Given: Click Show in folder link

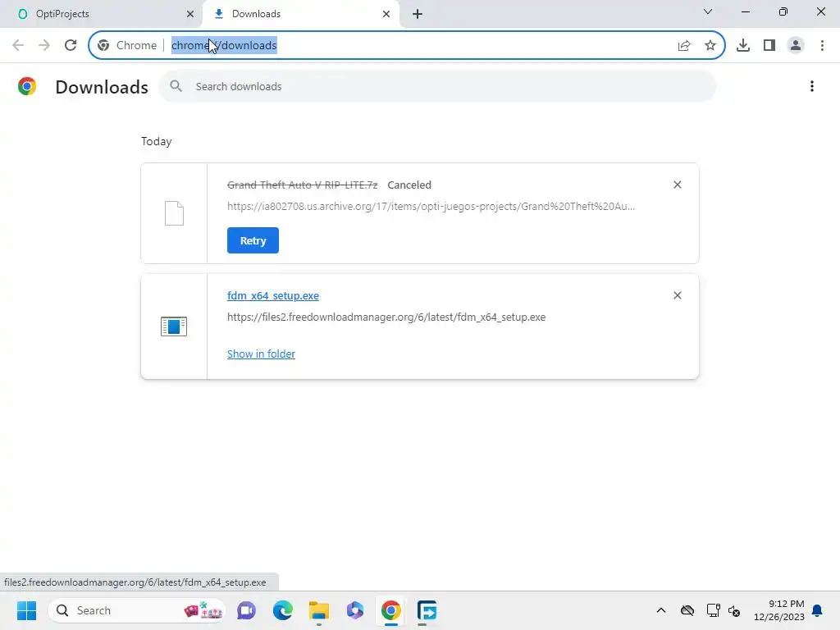Looking at the screenshot, I should (x=261, y=354).
